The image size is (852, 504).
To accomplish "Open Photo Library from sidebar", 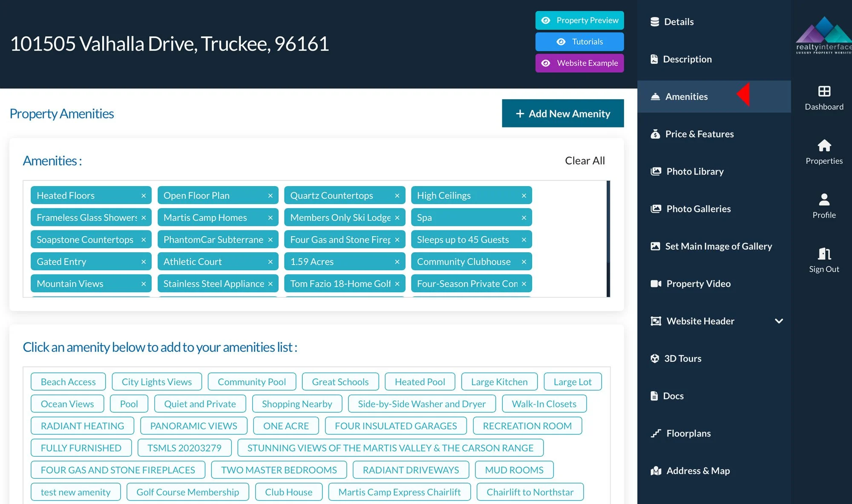I will pos(694,171).
